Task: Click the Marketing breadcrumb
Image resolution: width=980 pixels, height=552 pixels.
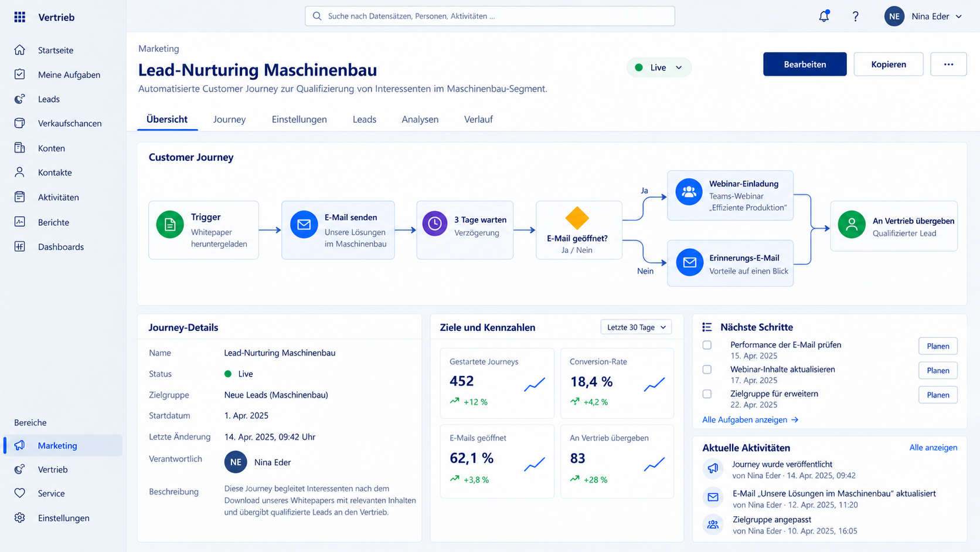Action: pos(159,49)
